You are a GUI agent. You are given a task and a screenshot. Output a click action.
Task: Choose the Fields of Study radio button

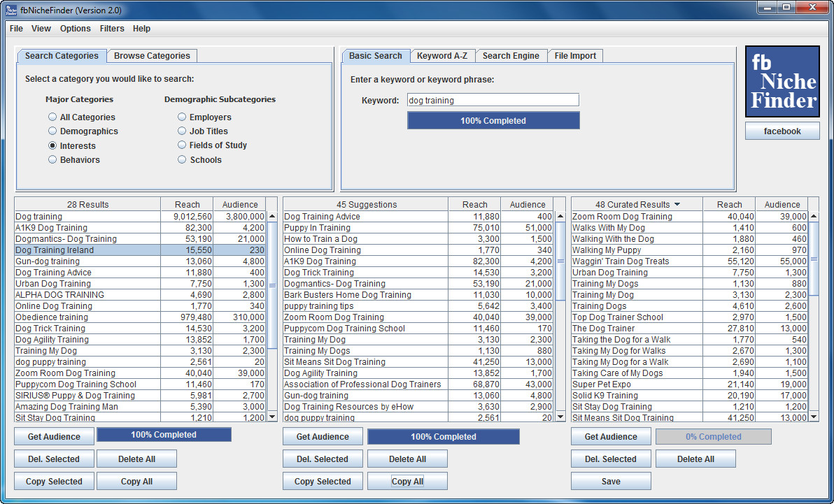tap(182, 145)
